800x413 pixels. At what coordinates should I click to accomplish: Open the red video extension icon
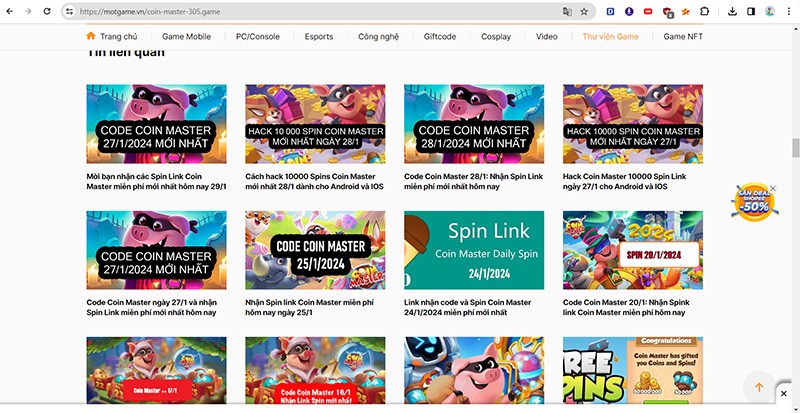[x=648, y=11]
